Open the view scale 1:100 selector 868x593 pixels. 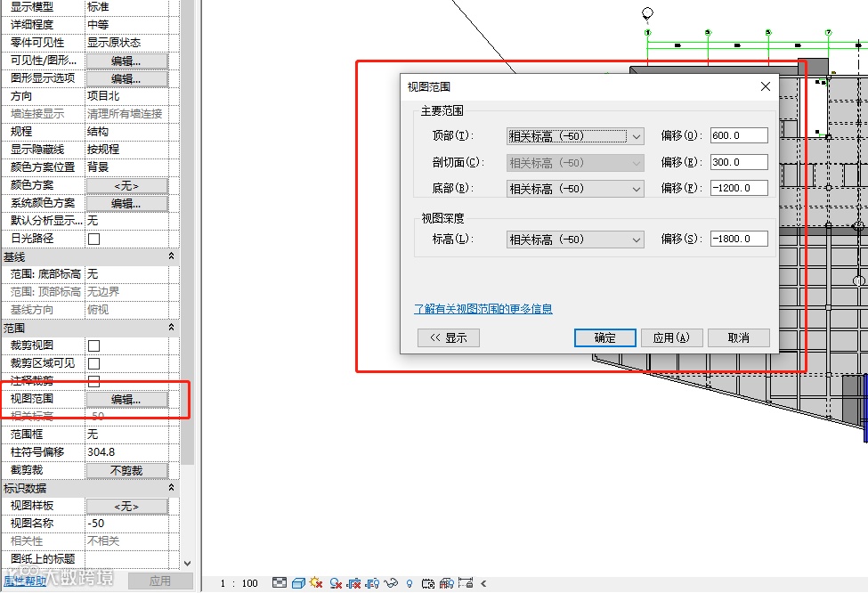tap(239, 583)
